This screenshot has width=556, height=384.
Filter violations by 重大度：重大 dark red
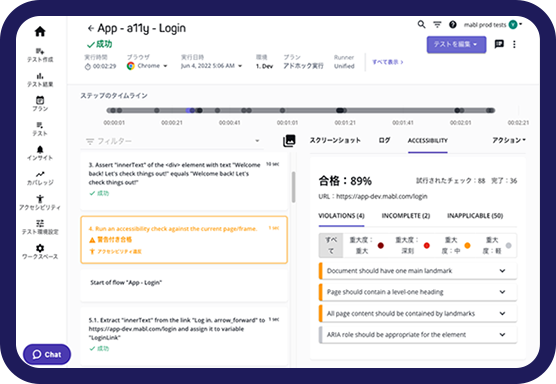[366, 245]
